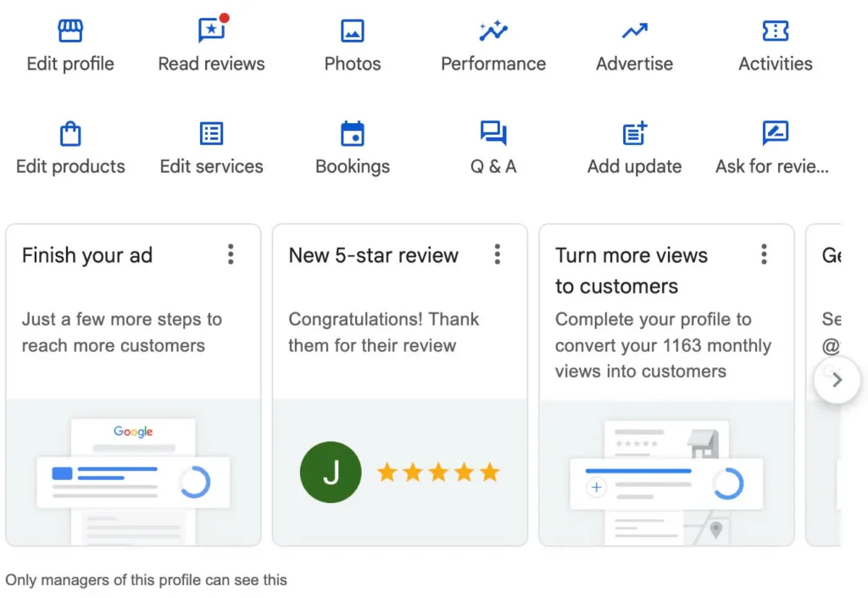Viewport: 868px width, 598px height.
Task: Open Edit services list icon
Action: pos(211,133)
